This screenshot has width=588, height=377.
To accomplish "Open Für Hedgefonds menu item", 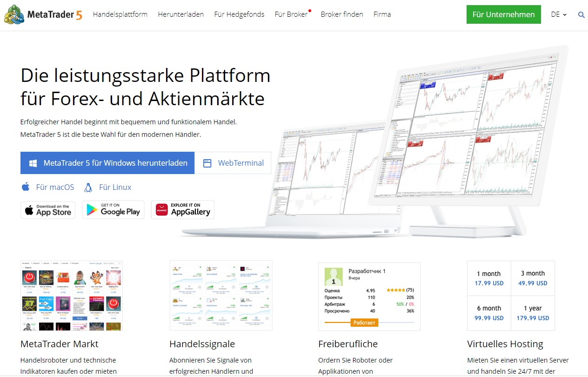I will [239, 14].
